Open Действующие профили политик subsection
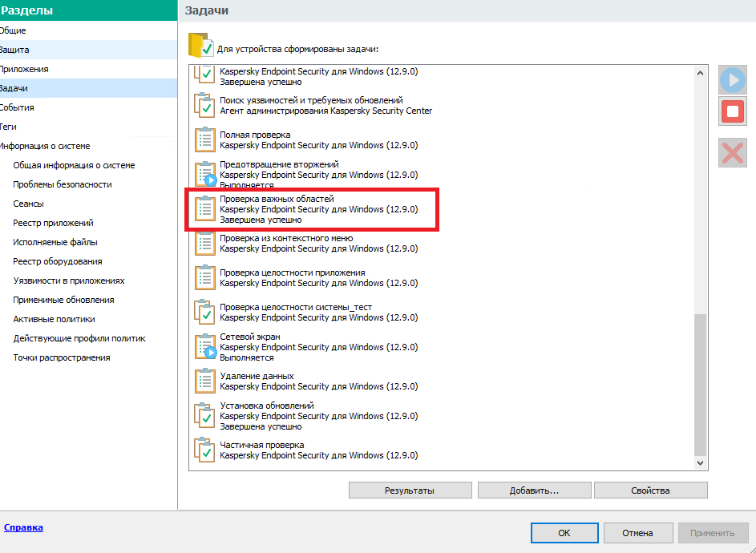This screenshot has height=553, width=756. pyautogui.click(x=79, y=339)
